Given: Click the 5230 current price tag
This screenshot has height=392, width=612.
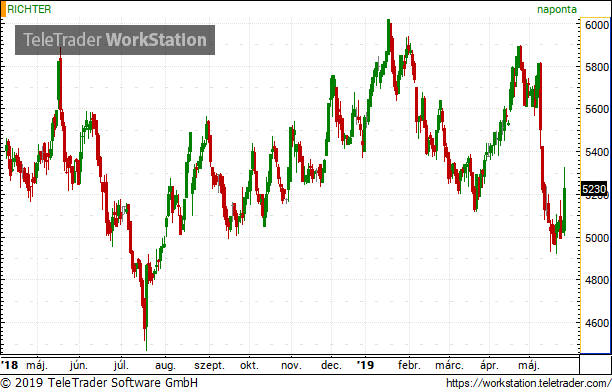Looking at the screenshot, I should (594, 189).
